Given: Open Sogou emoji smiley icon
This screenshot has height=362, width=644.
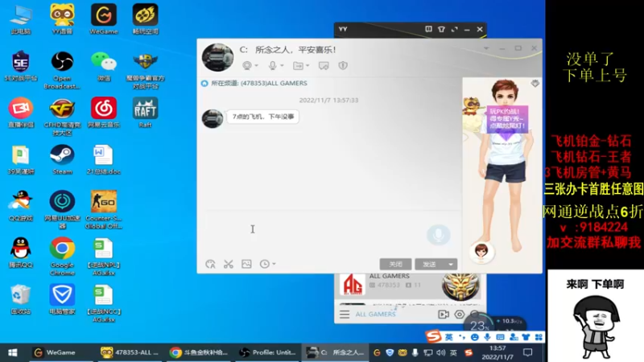Looking at the screenshot, I should (475, 337).
